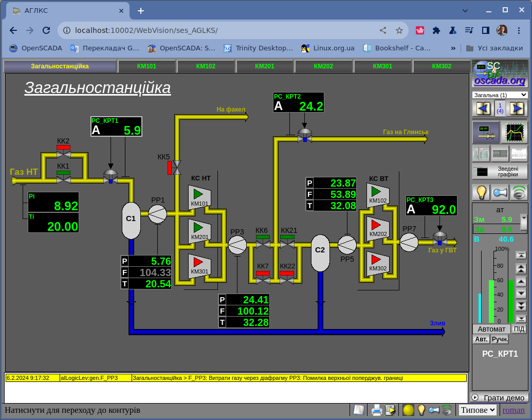Expand the "Типове" style dropdown
Screen dimensions: 532x420
click(x=478, y=410)
